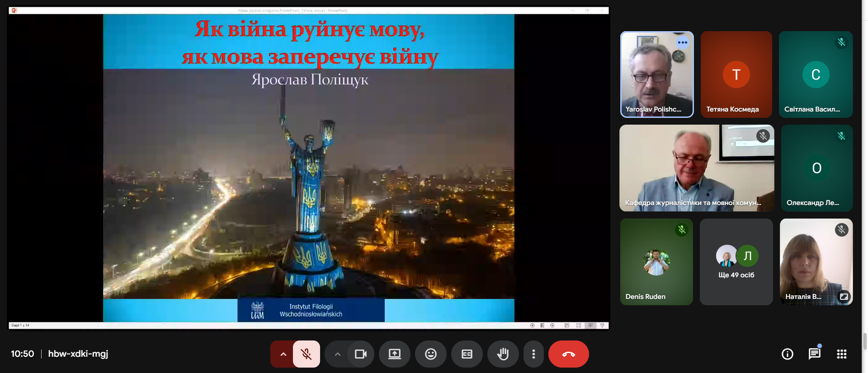The height and width of the screenshot is (373, 868).
Task: Click the Л avatar in the overflow tile
Action: pyautogui.click(x=748, y=256)
